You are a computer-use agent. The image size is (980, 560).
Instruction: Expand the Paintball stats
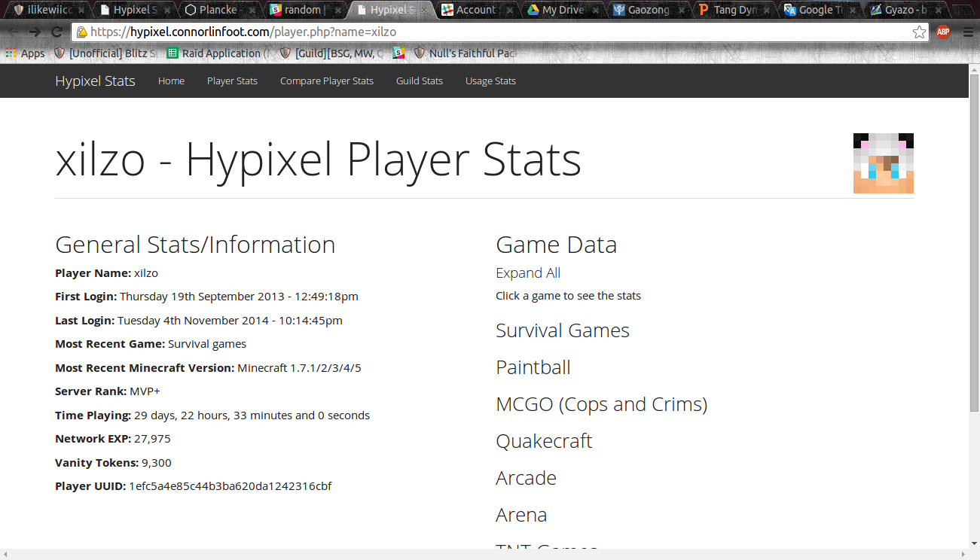[x=533, y=367]
